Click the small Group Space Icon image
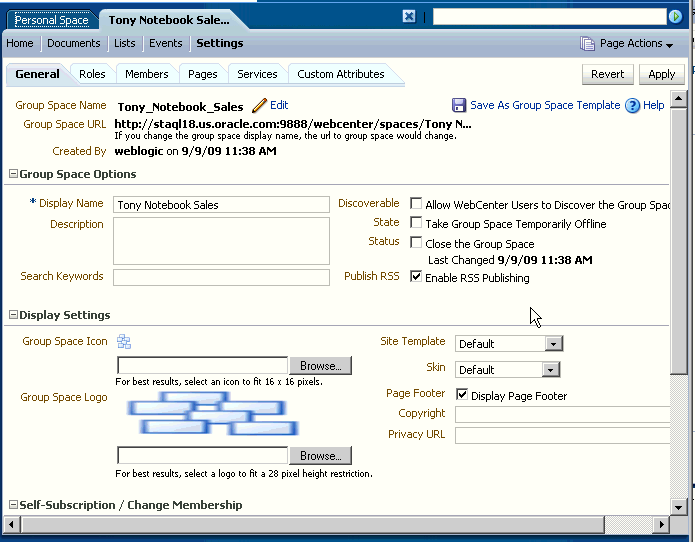 [124, 342]
